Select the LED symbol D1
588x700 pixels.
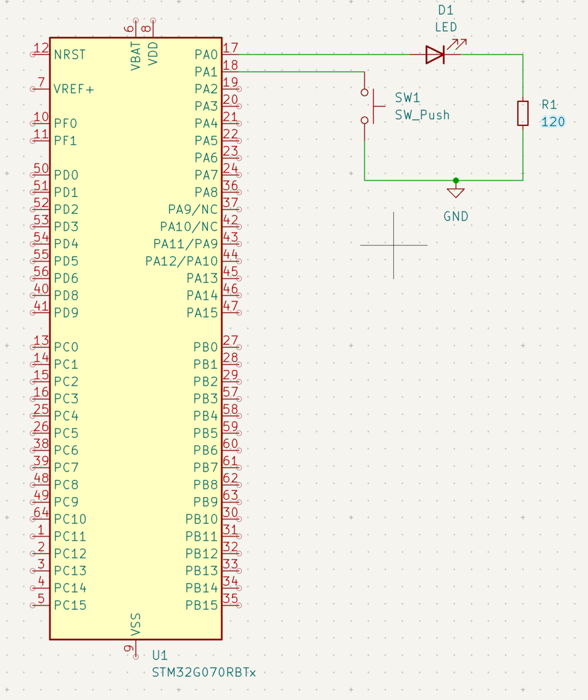click(x=435, y=54)
